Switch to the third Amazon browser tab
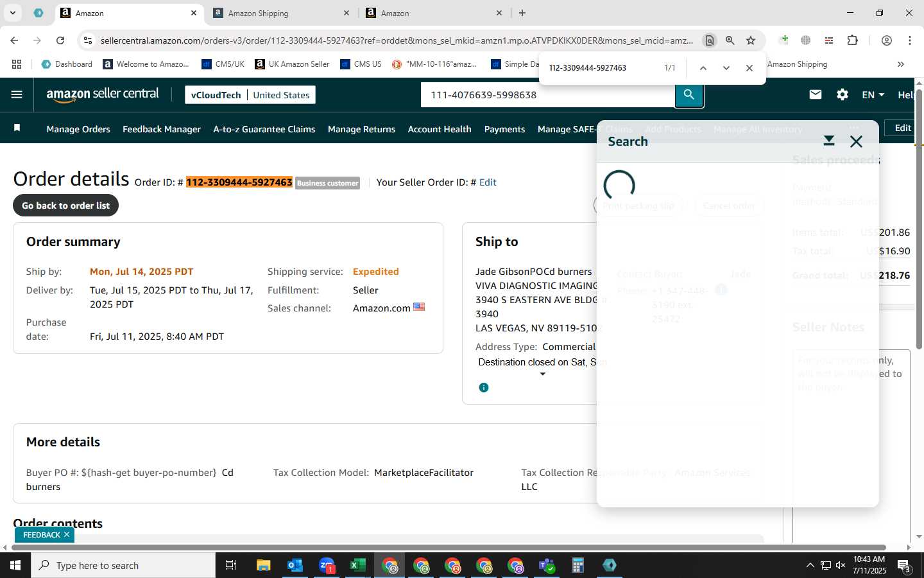 (433, 13)
